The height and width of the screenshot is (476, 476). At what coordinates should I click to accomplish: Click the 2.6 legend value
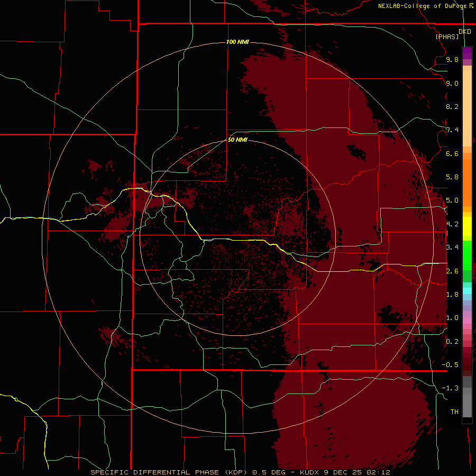[452, 271]
